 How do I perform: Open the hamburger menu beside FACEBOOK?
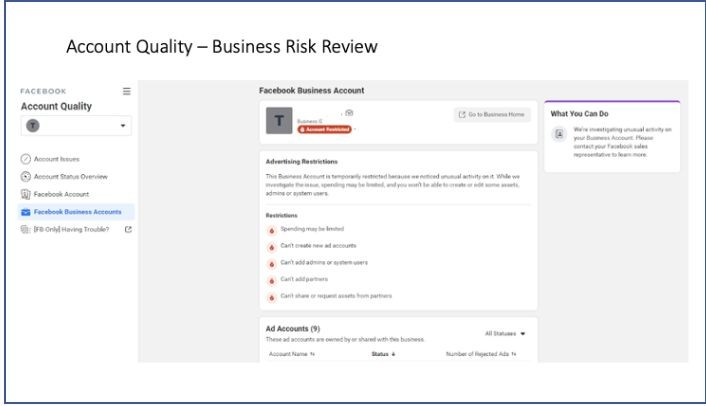[127, 91]
